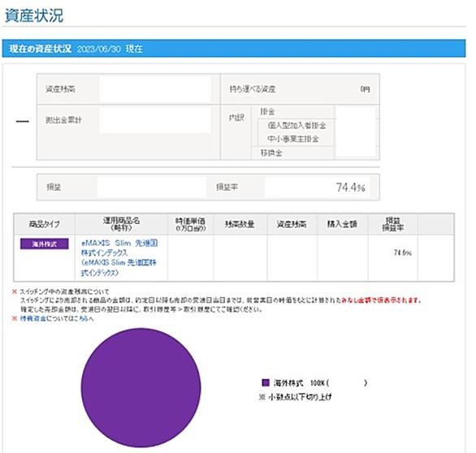This screenshot has height=453, width=476.
Task: Click the 待機資金 link in the notes
Action: click(x=33, y=318)
